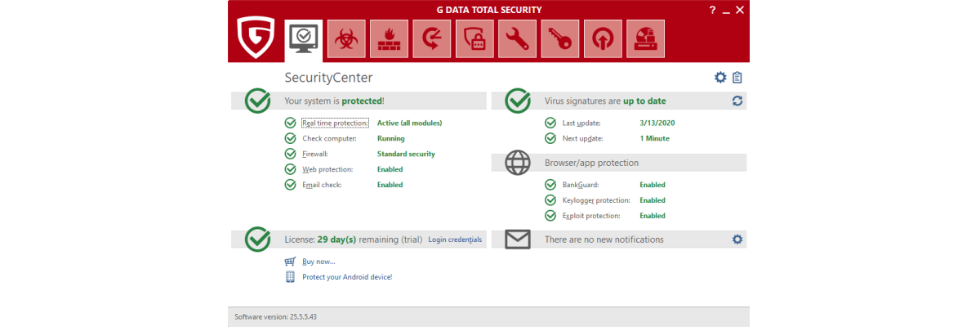Open Email check options
Viewport: 980px width, 327px height.
click(x=322, y=185)
